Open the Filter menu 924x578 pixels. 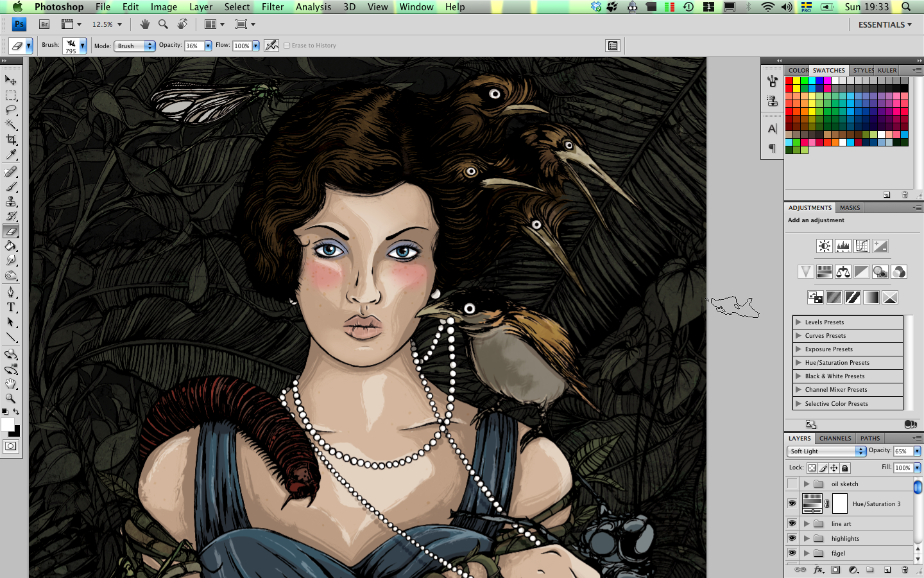[x=273, y=6]
